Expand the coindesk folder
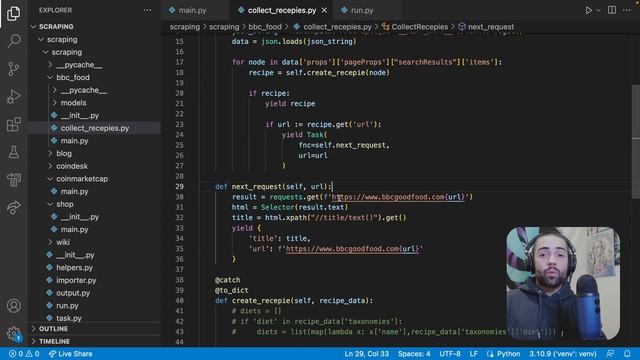Image resolution: width=640 pixels, height=360 pixels. [72, 166]
